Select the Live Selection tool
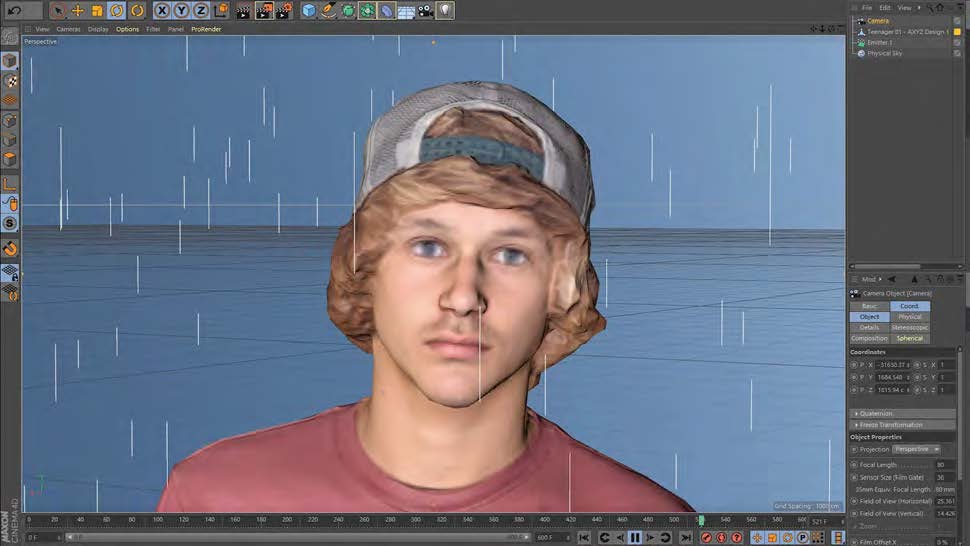The height and width of the screenshot is (546, 970). (58, 11)
